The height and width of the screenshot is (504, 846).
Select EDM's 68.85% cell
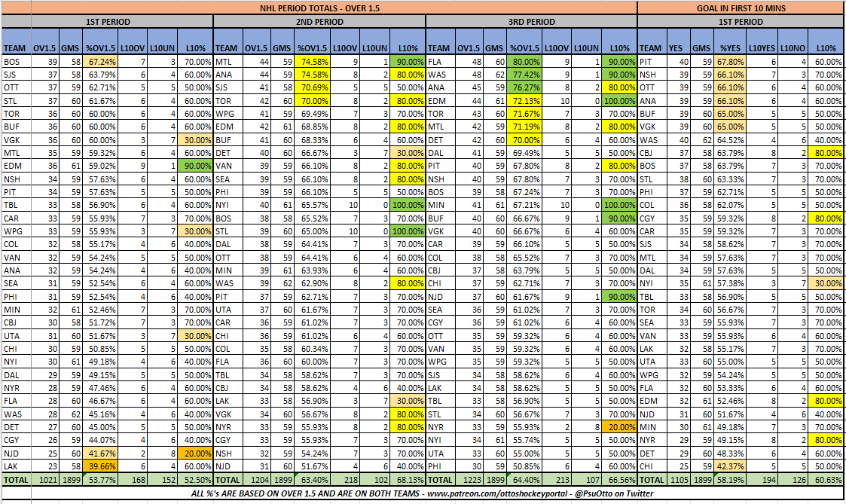(x=312, y=127)
